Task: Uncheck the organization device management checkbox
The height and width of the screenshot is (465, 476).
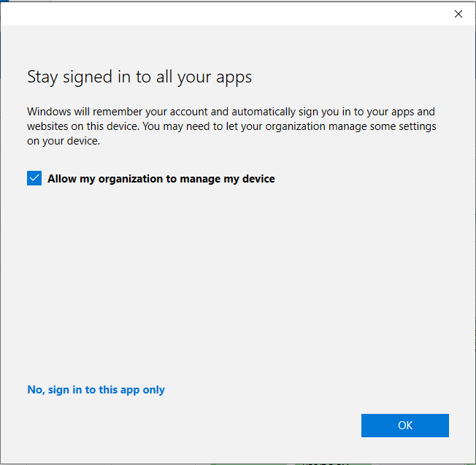Action: click(x=34, y=178)
